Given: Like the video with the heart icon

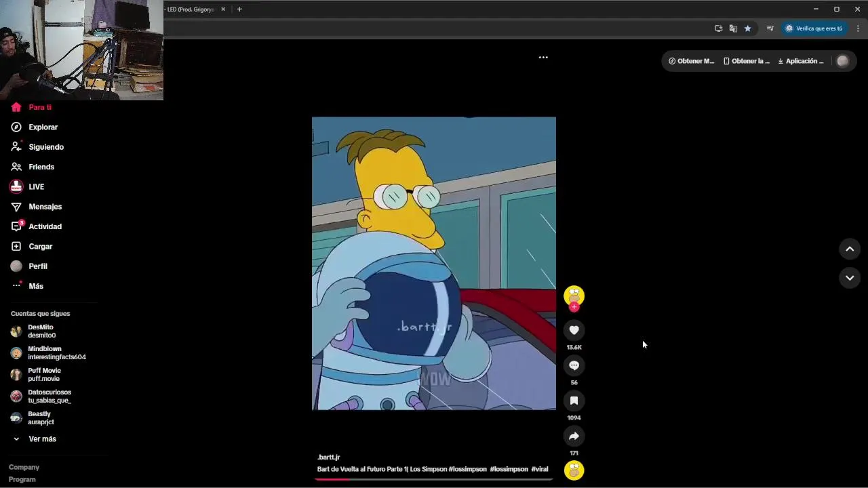Looking at the screenshot, I should 574,330.
